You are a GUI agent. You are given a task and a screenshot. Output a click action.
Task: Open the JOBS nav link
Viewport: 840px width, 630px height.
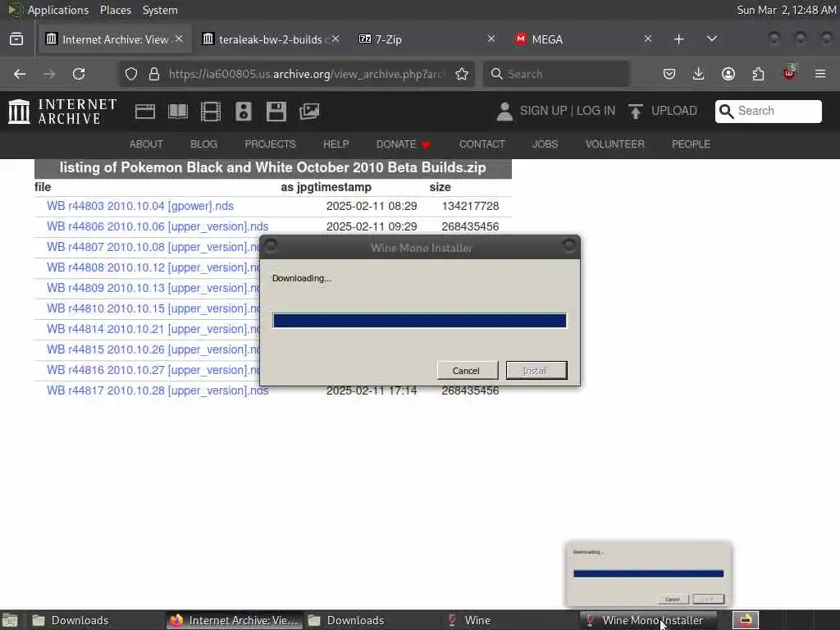[545, 144]
